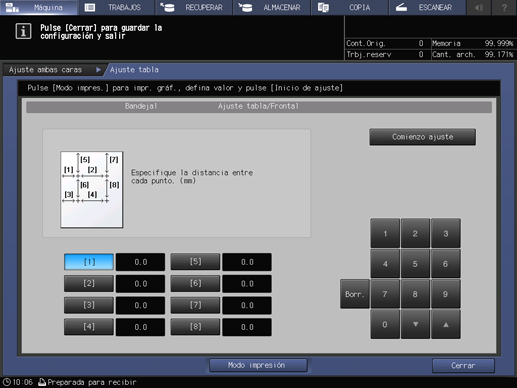Screen dimensions: 517x388
Task: Select the Ajuste tabla breadcrumb
Action: [x=134, y=70]
